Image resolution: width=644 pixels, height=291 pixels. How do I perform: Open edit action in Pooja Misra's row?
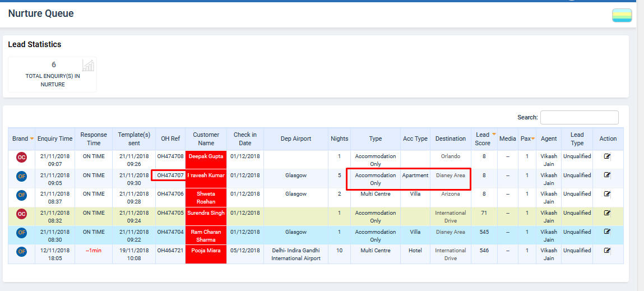pos(607,251)
